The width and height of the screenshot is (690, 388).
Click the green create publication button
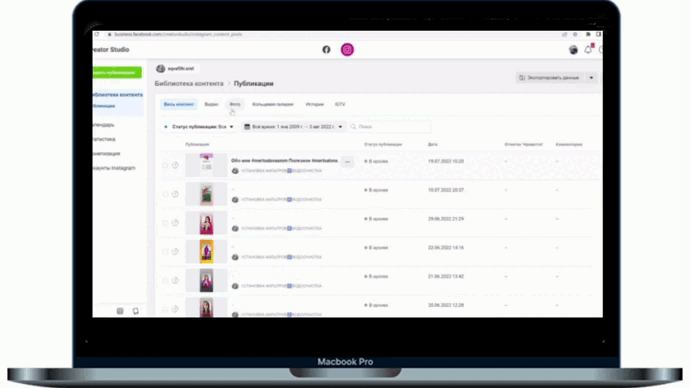pyautogui.click(x=117, y=72)
